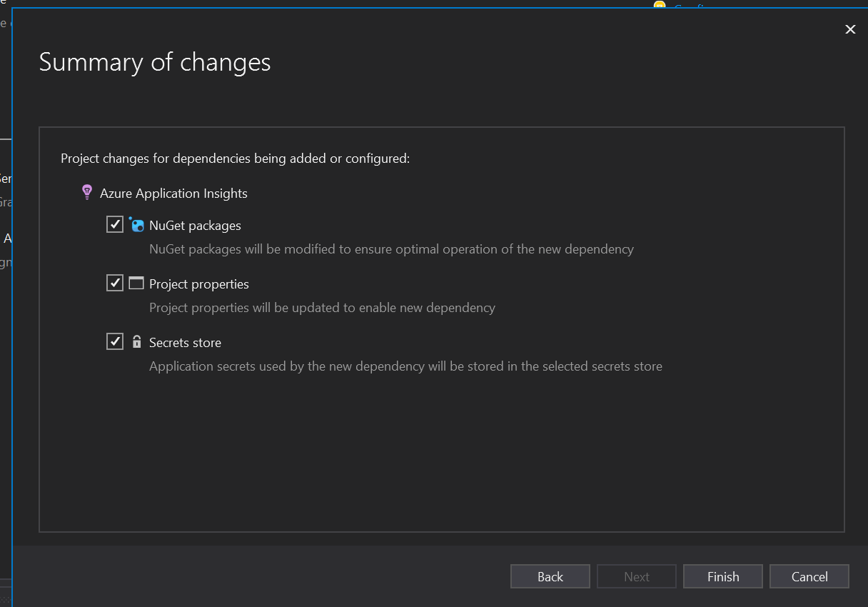Image resolution: width=868 pixels, height=607 pixels.
Task: Click the Project properties label text
Action: [x=198, y=284]
